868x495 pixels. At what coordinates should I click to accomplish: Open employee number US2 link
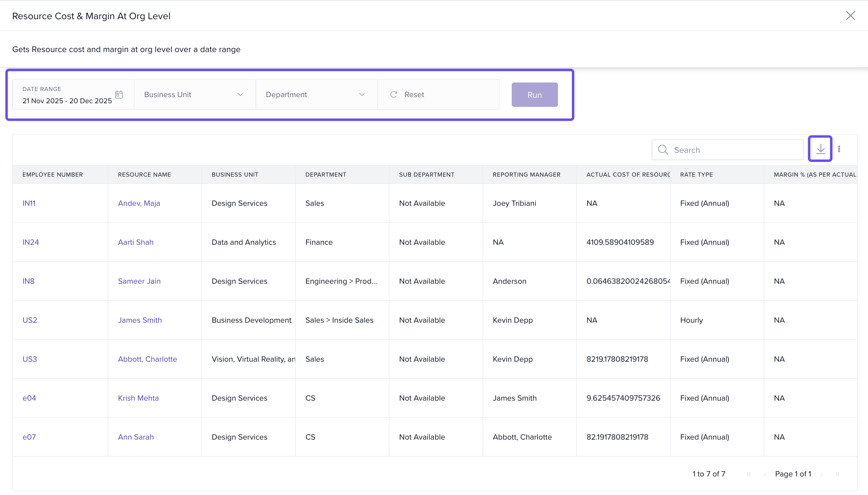pos(30,320)
